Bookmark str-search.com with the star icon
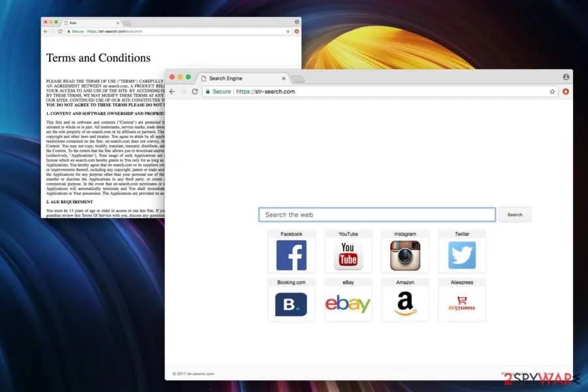This screenshot has height=392, width=588. pos(552,91)
